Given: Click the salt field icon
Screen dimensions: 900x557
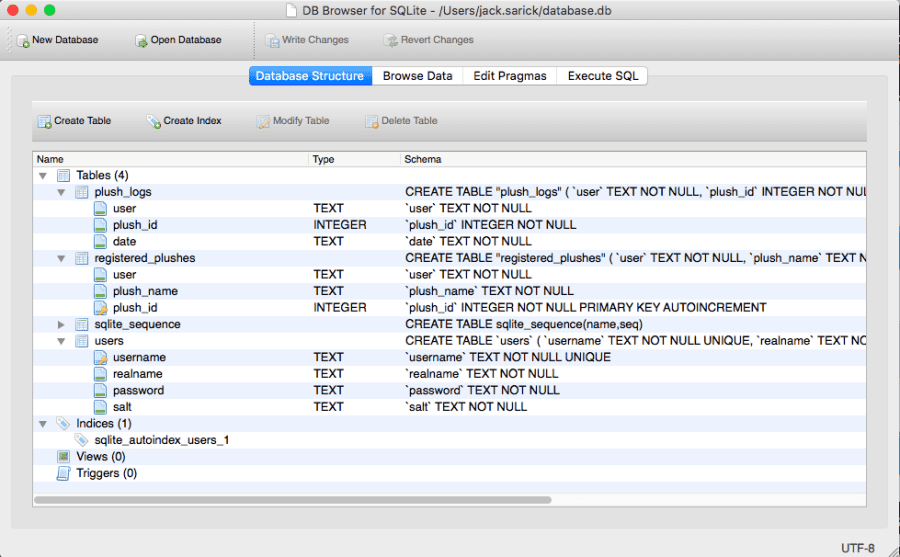Looking at the screenshot, I should point(100,407).
